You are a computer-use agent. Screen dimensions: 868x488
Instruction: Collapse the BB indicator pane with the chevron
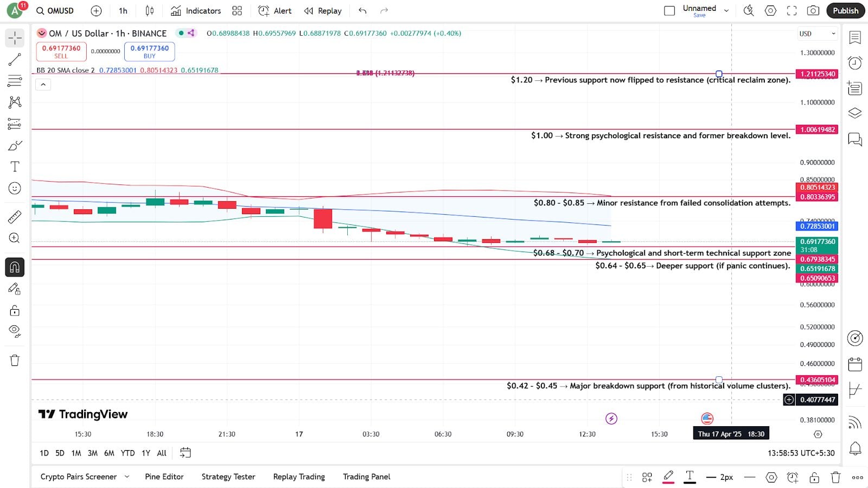click(x=43, y=85)
